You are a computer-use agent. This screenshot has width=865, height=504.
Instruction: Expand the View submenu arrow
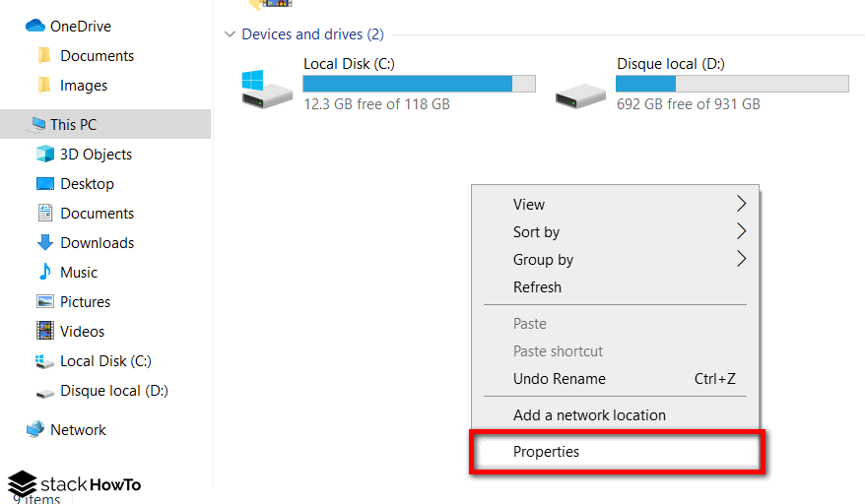pyautogui.click(x=742, y=204)
